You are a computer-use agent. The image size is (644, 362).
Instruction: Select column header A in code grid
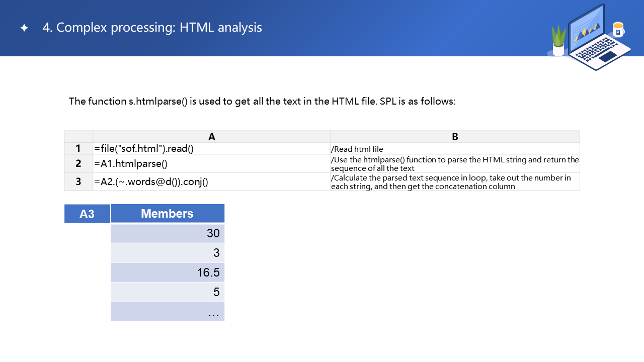(211, 137)
